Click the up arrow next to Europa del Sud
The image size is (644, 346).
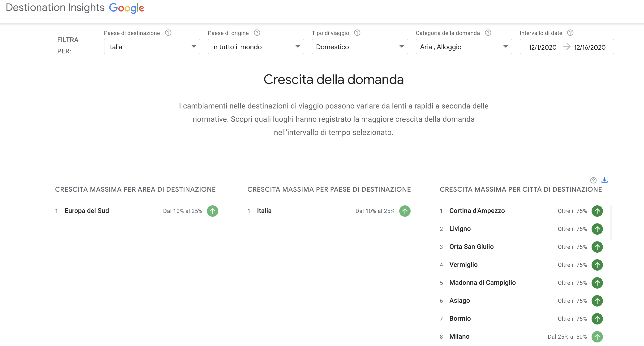212,211
